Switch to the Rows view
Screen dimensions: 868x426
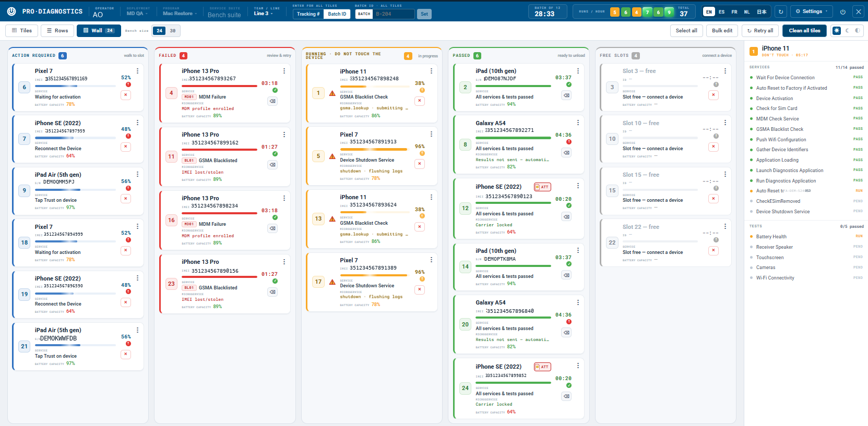click(57, 31)
